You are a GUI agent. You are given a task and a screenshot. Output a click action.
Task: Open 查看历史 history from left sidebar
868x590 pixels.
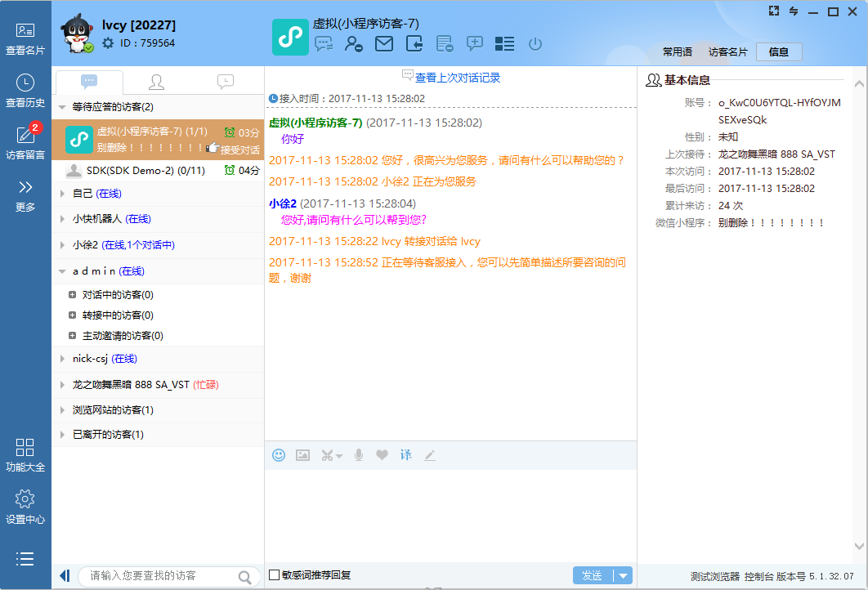click(25, 90)
